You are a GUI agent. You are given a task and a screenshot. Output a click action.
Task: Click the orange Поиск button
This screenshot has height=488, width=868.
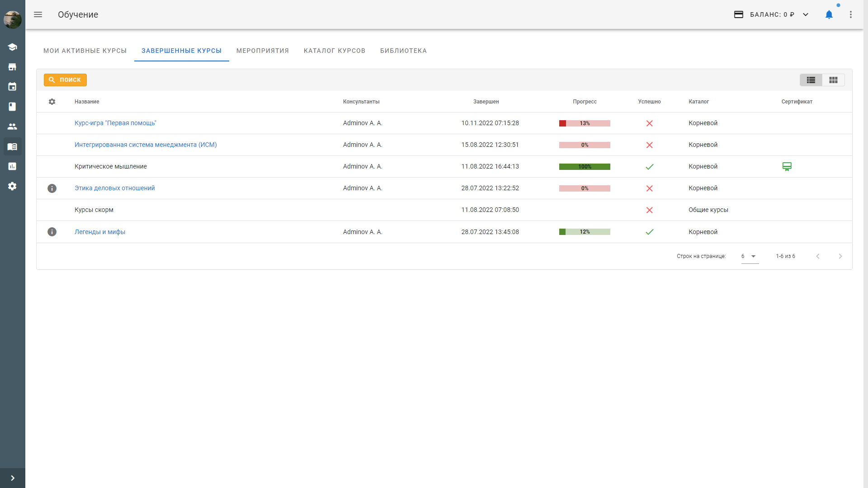click(x=65, y=80)
